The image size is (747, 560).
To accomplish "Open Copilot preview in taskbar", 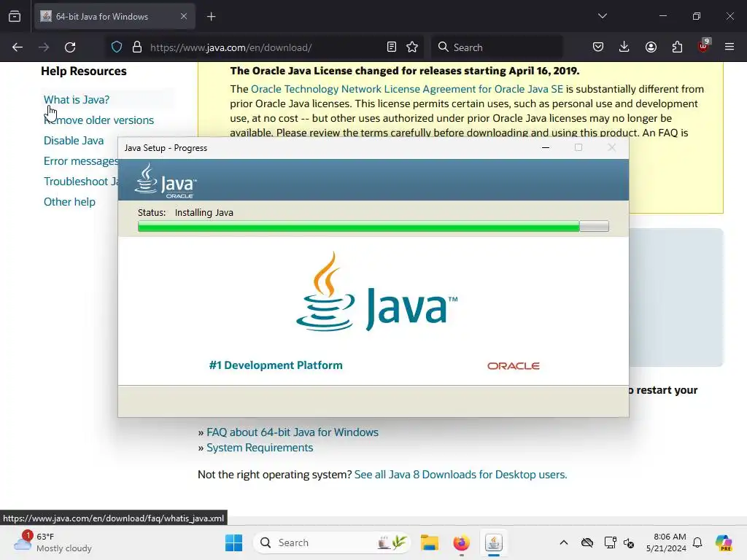I will click(724, 542).
